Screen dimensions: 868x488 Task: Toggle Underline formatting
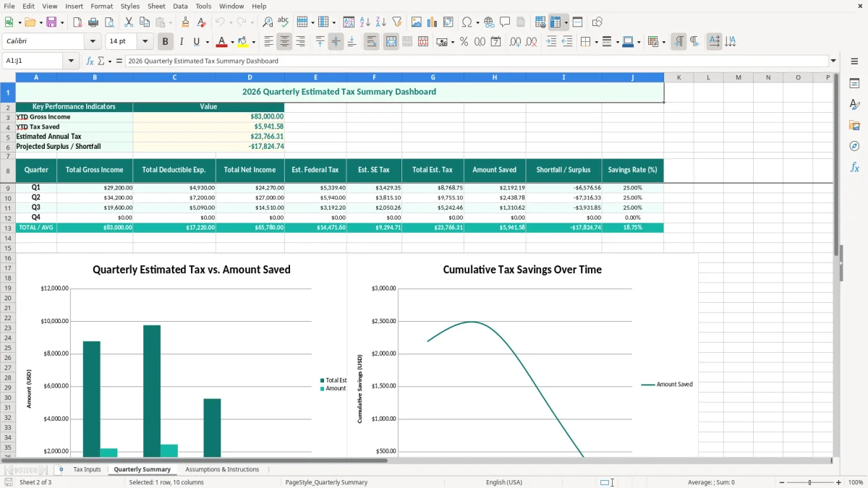pos(196,42)
